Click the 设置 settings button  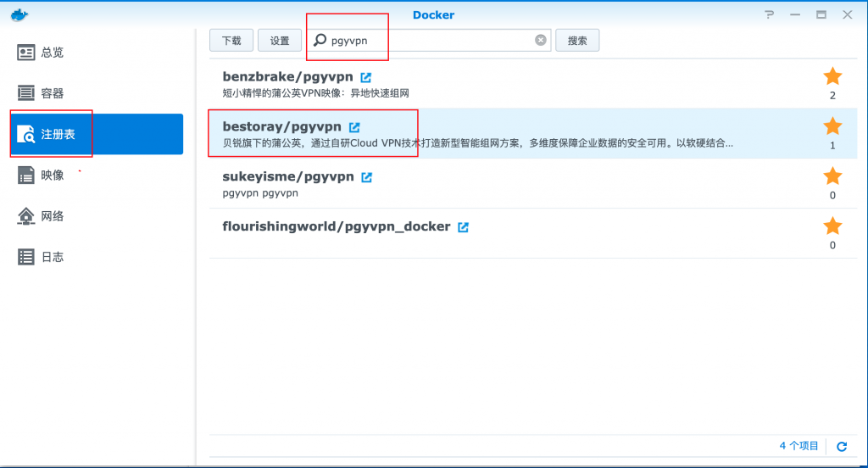(x=280, y=41)
